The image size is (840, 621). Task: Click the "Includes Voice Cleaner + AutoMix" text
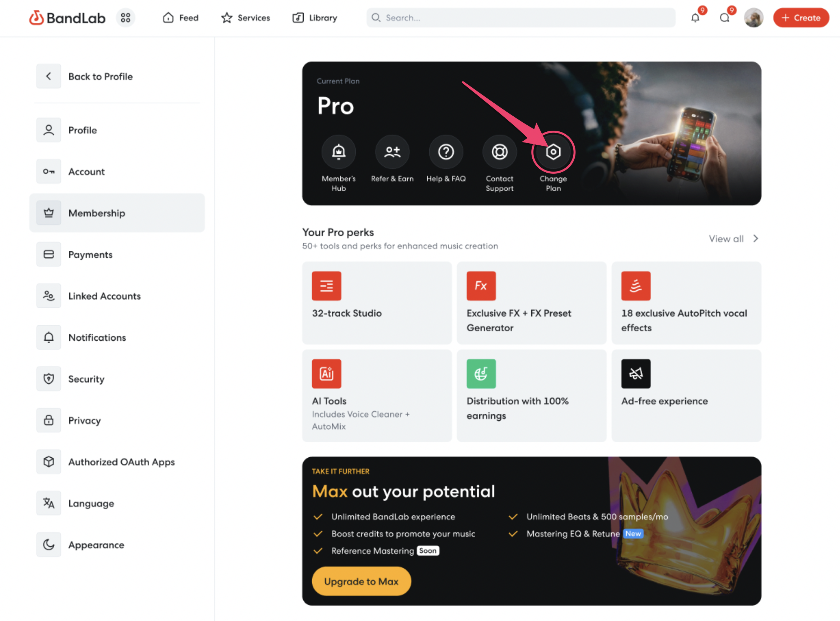click(x=361, y=420)
